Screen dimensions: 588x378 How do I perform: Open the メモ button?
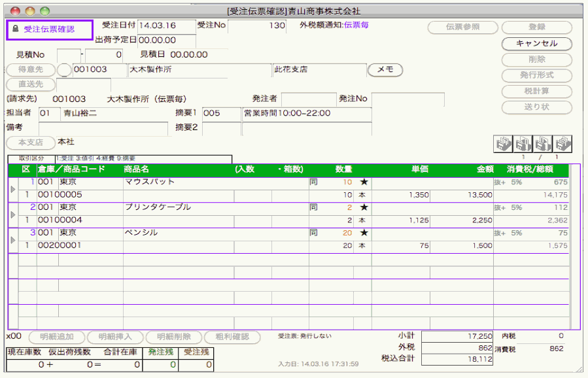click(385, 70)
